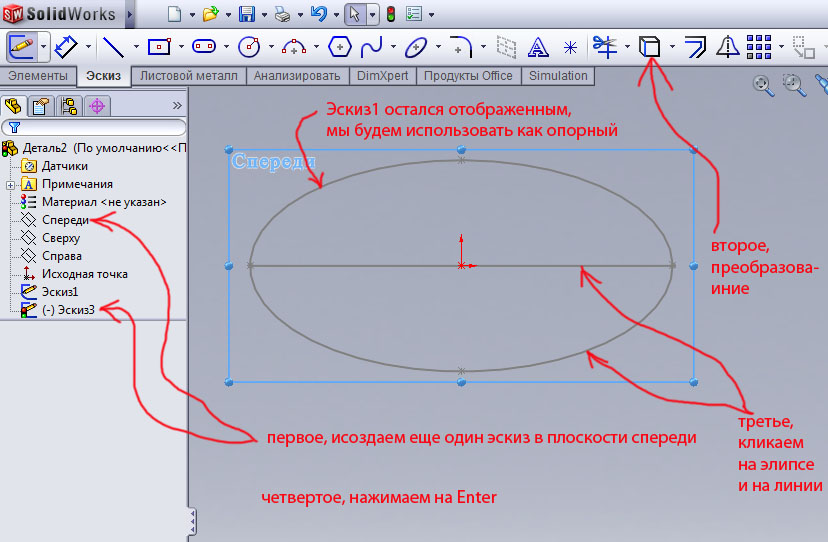Image resolution: width=828 pixels, height=542 pixels.
Task: Select the Trim Entities scissors tool
Action: click(604, 46)
